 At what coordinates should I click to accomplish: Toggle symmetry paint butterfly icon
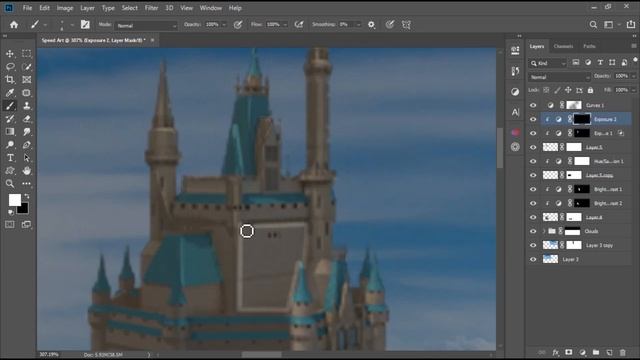(x=406, y=24)
